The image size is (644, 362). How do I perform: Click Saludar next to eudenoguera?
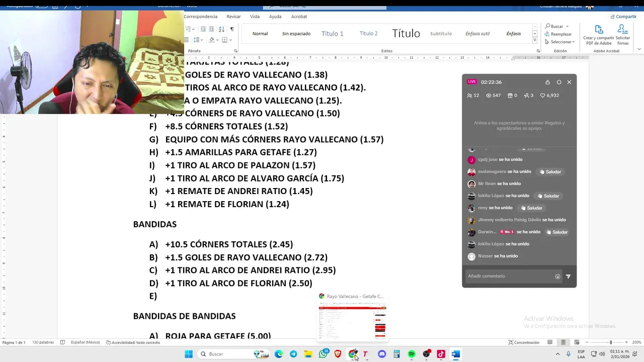click(550, 172)
